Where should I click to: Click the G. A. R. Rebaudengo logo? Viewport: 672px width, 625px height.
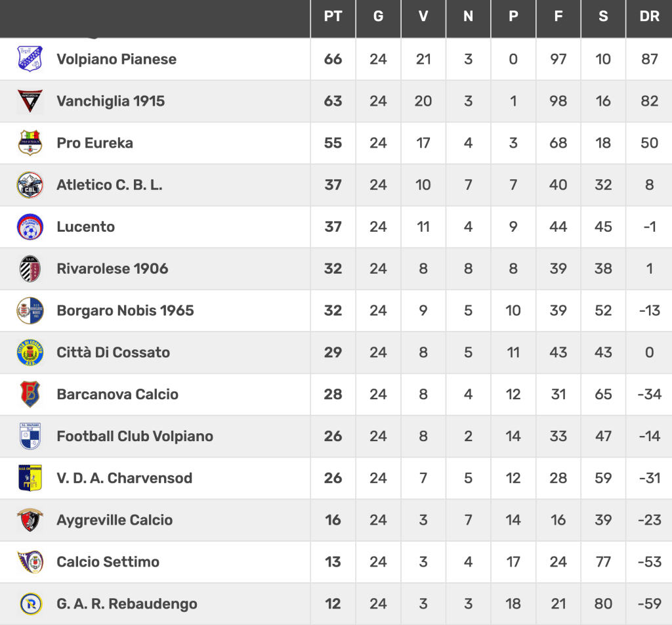31,603
